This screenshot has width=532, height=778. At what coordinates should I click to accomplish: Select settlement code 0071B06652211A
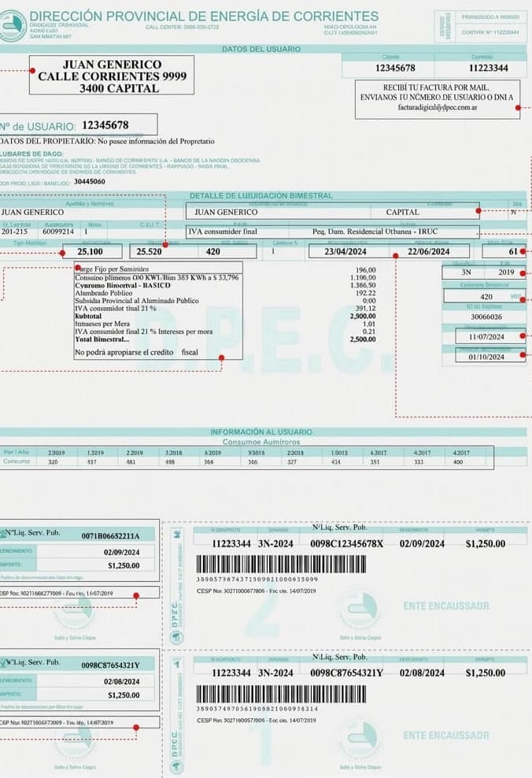(x=110, y=536)
